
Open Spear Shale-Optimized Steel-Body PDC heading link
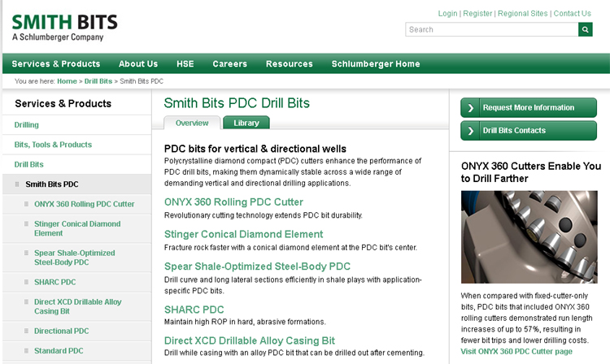pos(257,266)
